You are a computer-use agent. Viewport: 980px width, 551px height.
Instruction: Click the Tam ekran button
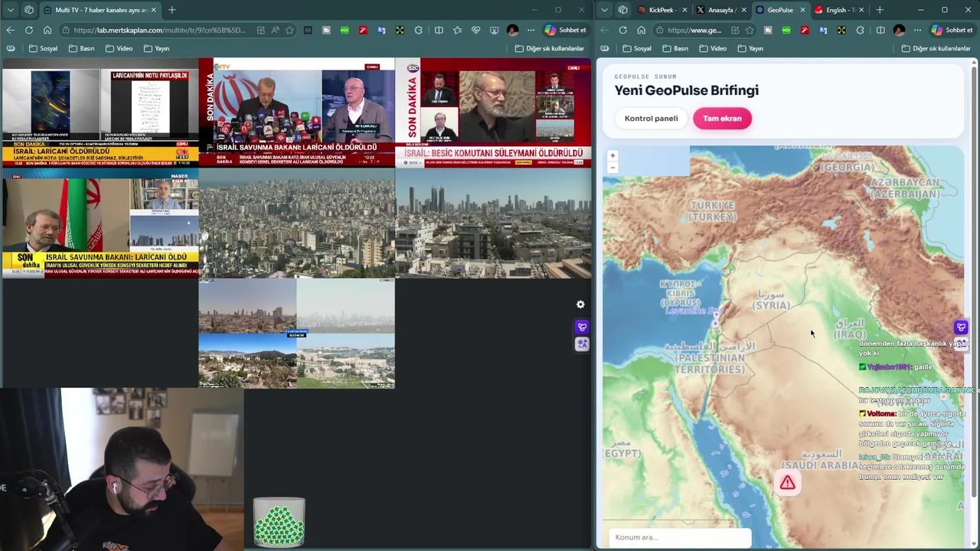(722, 119)
